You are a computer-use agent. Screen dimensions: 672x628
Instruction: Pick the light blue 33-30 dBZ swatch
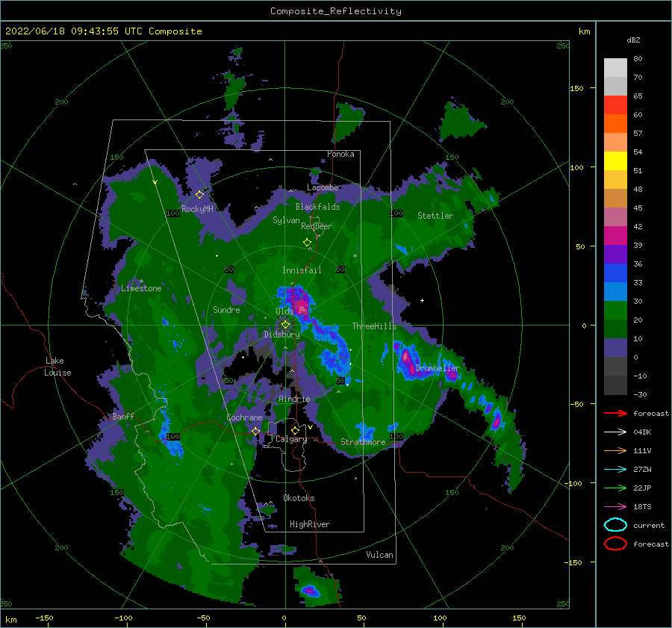[x=615, y=291]
